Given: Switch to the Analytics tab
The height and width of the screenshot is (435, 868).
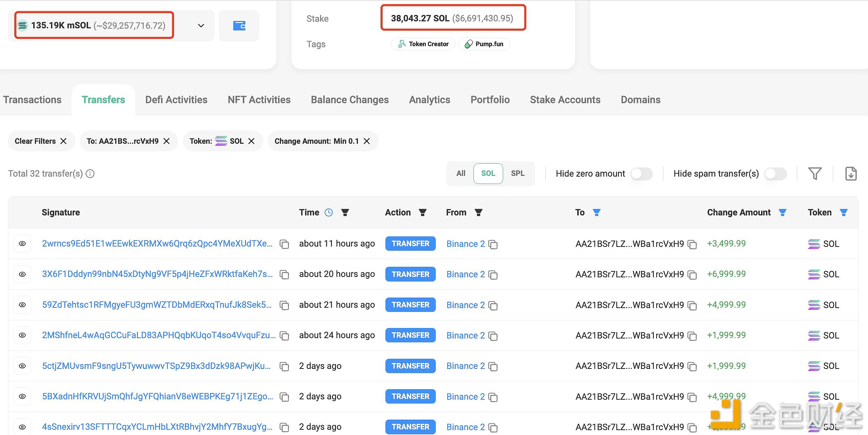Looking at the screenshot, I should click(x=429, y=100).
